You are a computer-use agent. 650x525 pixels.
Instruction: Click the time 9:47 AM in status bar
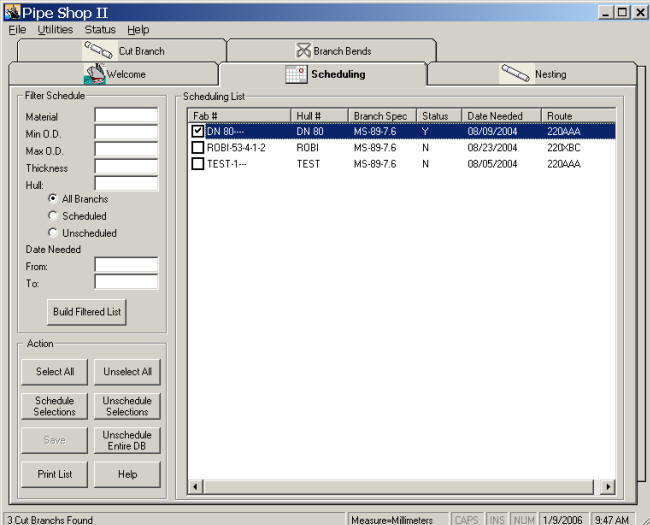pyautogui.click(x=612, y=520)
